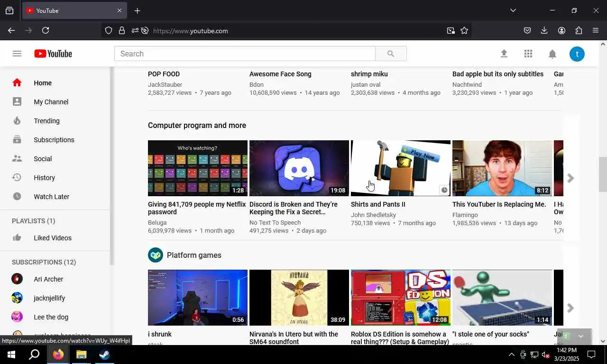Viewport: 607px width, 364px height.
Task: Add Shirts and Pants II to Watch Later
Action: coord(444,190)
